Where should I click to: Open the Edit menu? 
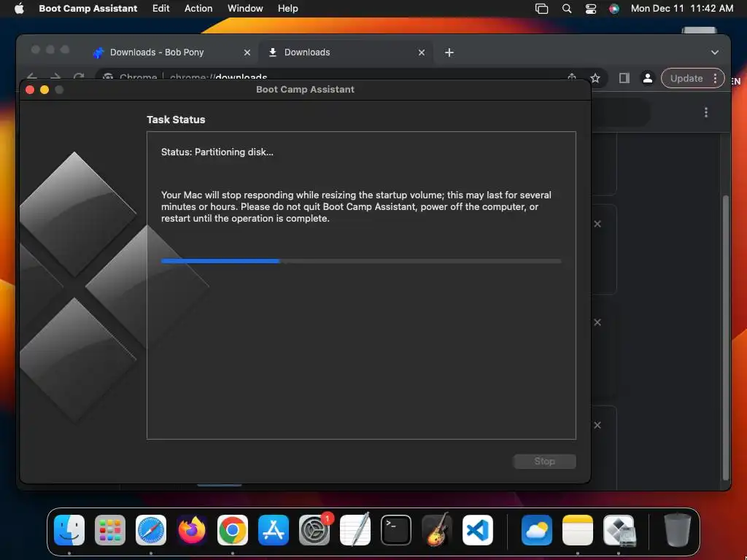click(x=161, y=8)
